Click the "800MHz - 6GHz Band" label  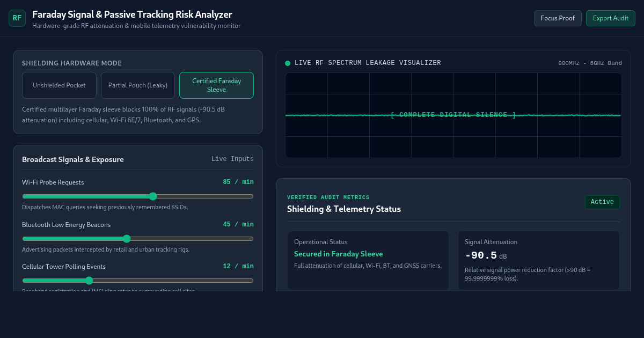click(590, 63)
